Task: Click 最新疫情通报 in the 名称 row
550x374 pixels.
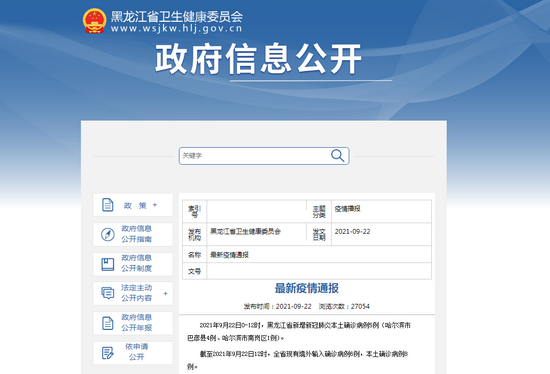Action: [x=229, y=255]
